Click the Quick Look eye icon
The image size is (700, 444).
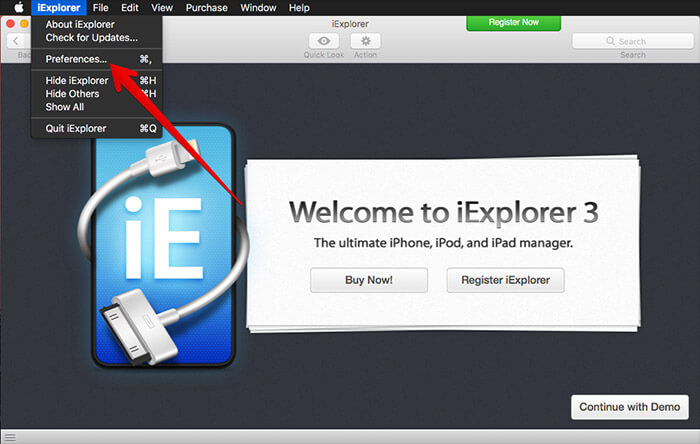324,41
